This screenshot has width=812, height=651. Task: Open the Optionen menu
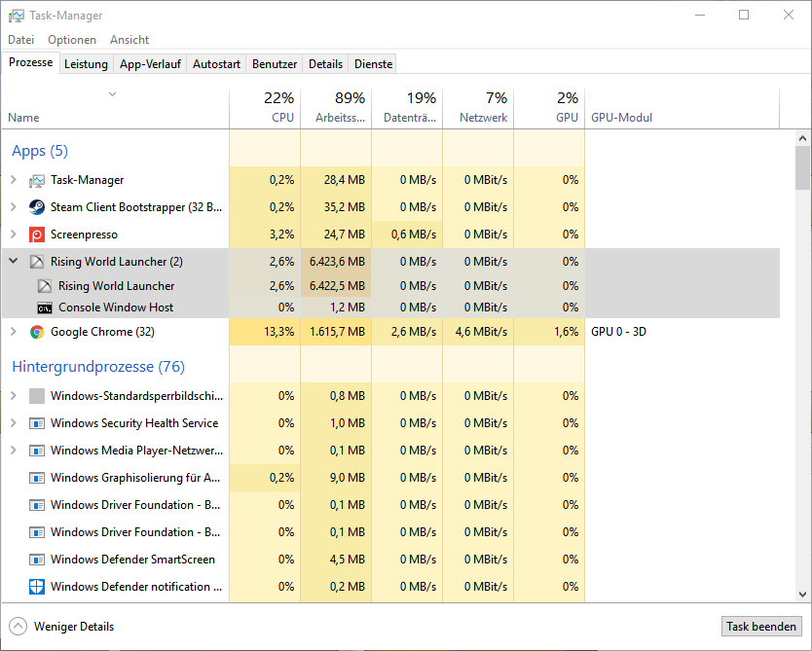pos(72,40)
